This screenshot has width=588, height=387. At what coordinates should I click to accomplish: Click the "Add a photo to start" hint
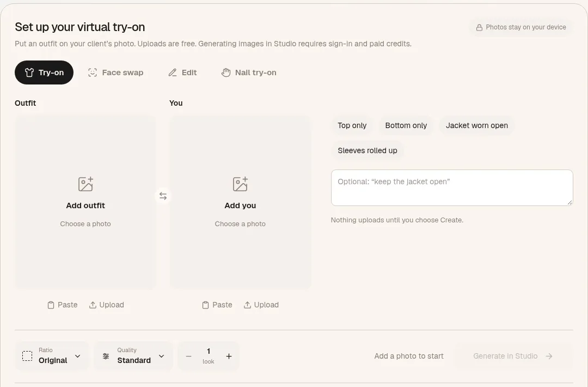pos(409,356)
